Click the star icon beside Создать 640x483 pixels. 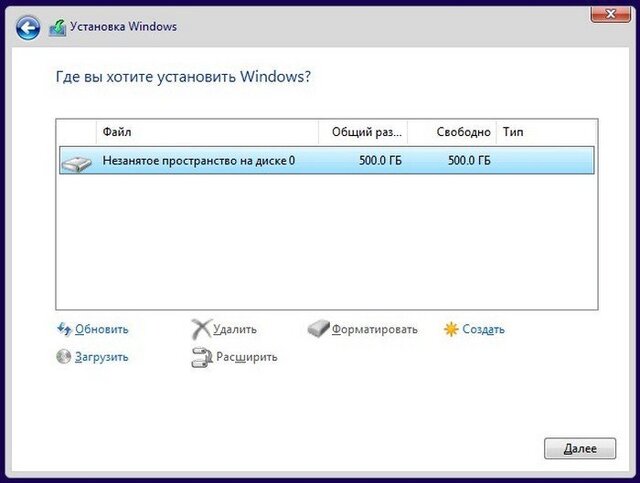(452, 329)
